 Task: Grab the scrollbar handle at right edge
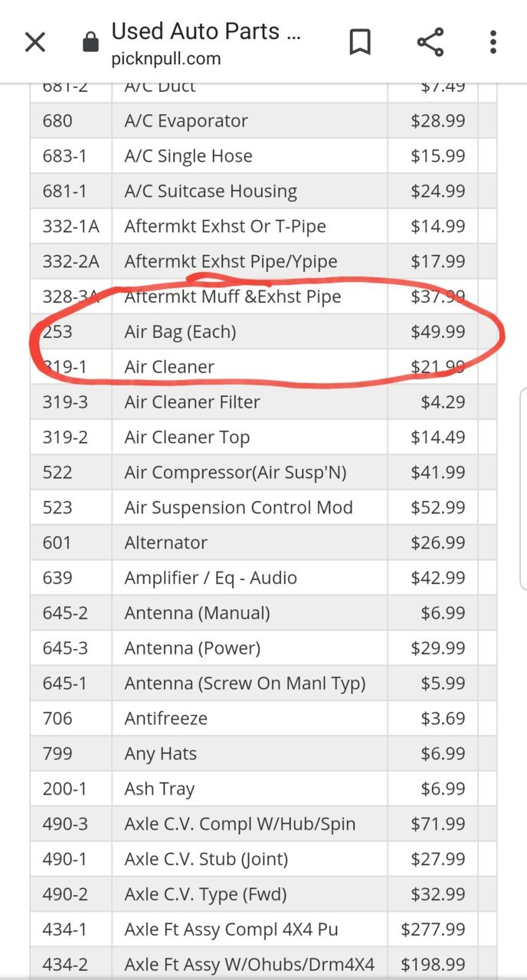click(523, 489)
